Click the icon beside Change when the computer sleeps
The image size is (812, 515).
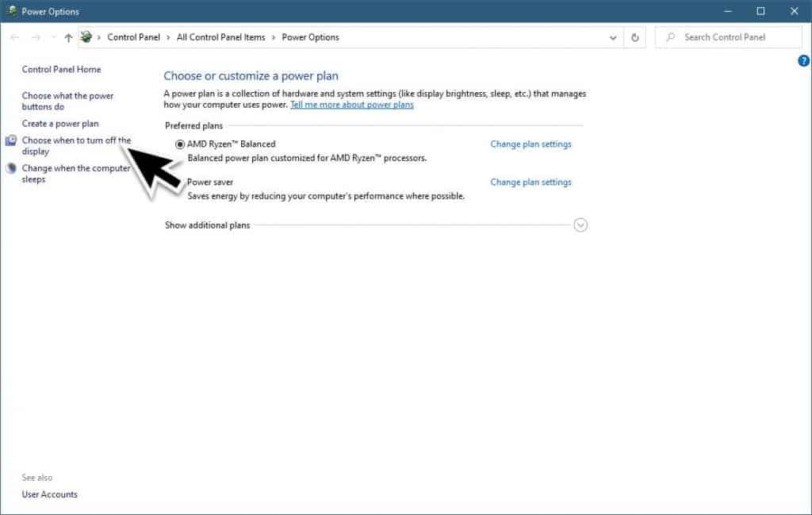click(x=10, y=168)
